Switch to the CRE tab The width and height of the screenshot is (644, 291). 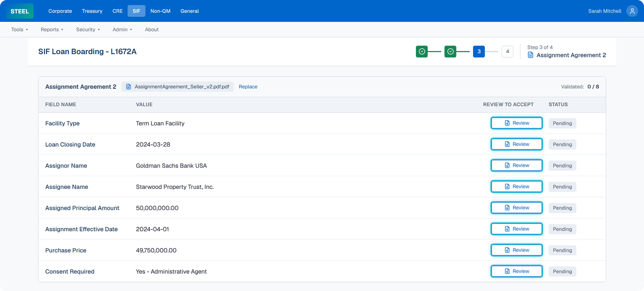[x=117, y=11]
